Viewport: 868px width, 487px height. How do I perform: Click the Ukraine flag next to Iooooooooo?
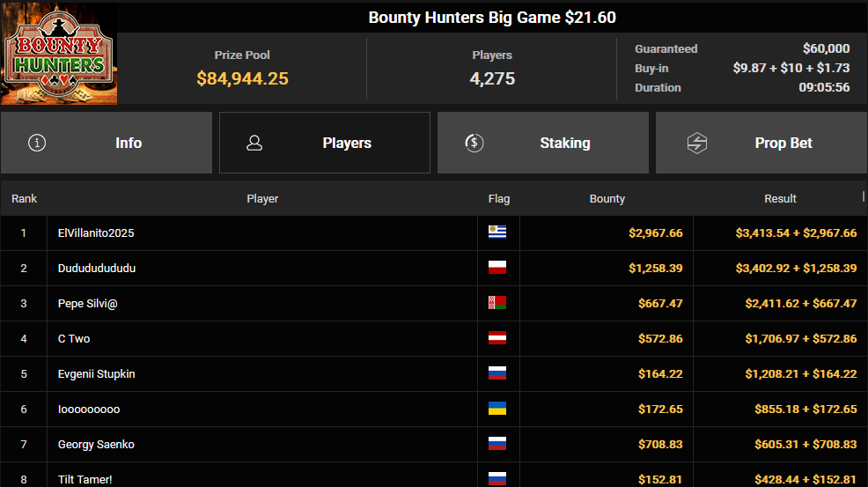coord(497,409)
